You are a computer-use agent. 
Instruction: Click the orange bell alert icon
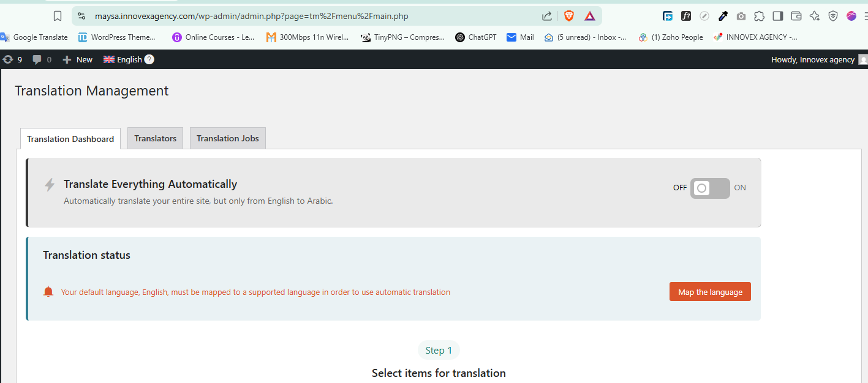pos(48,292)
